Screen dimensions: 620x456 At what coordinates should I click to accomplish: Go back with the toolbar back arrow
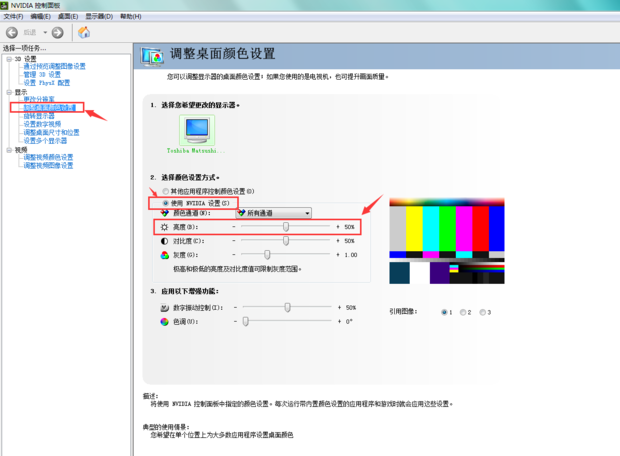[12, 32]
